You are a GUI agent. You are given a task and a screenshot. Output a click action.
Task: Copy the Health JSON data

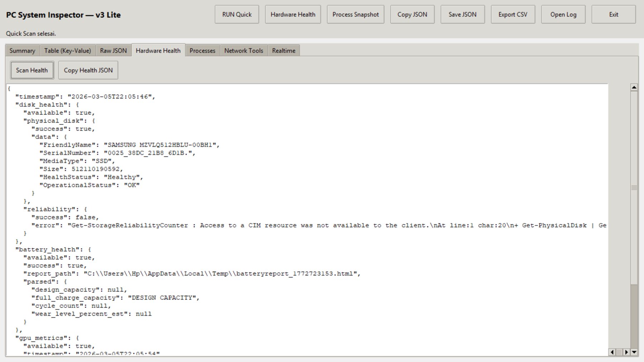coord(88,70)
